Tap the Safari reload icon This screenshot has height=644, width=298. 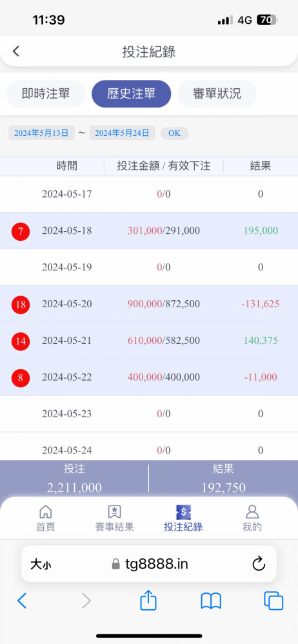coord(259,564)
